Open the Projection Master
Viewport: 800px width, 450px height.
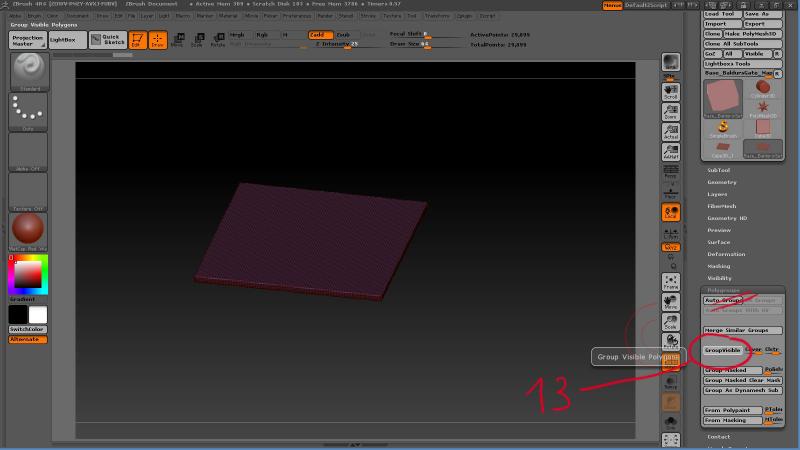coord(28,40)
